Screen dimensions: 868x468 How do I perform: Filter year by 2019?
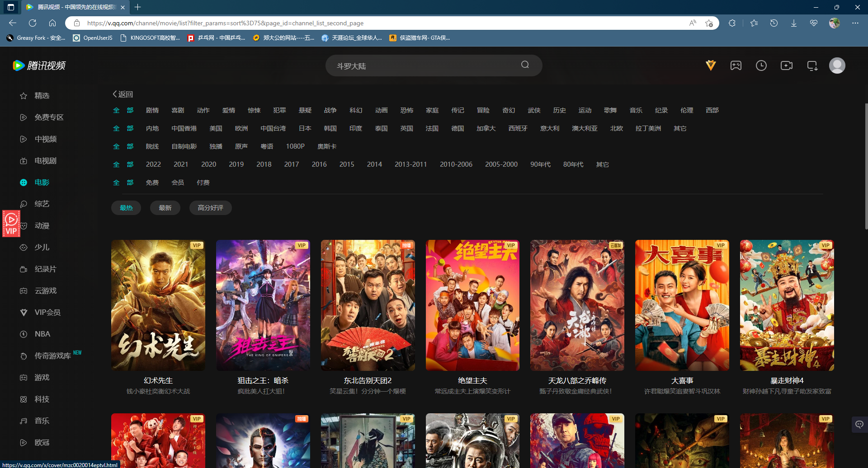coord(236,164)
